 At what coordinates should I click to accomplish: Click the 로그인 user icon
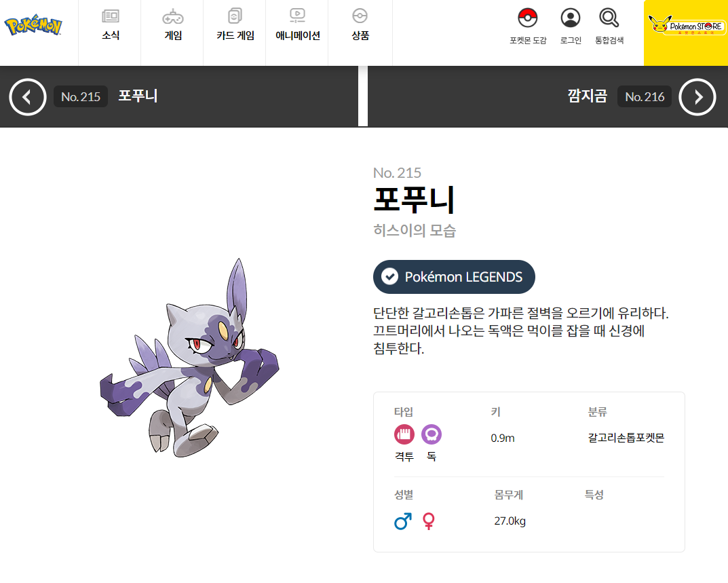[x=571, y=18]
